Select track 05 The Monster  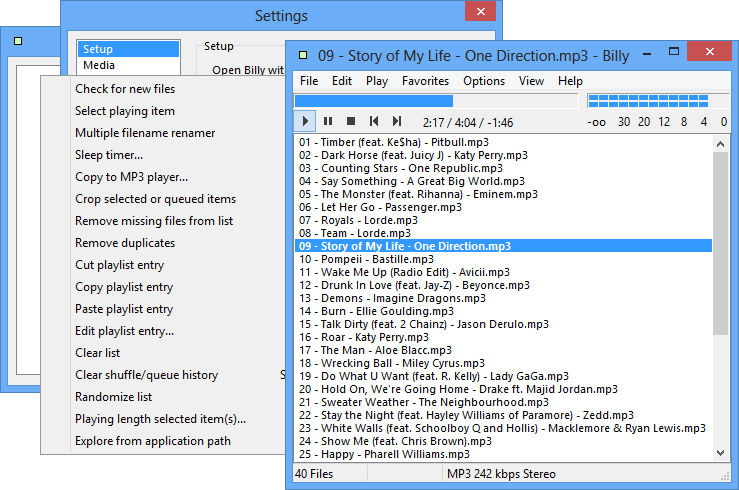click(503, 194)
